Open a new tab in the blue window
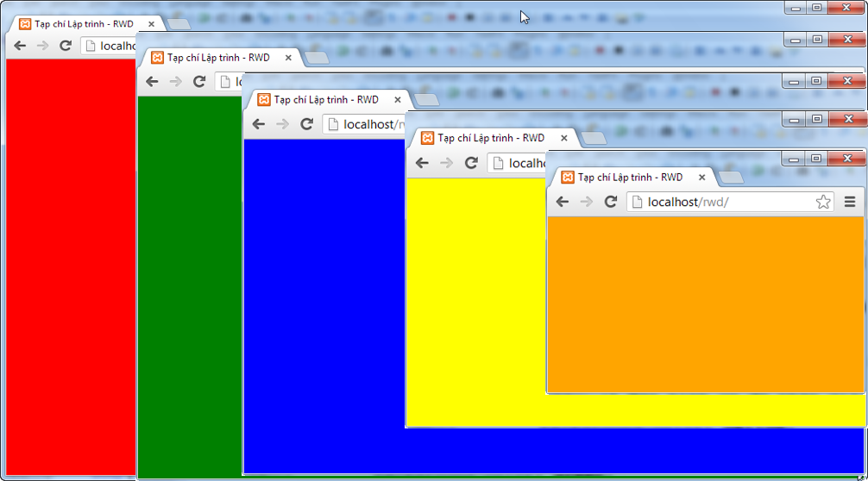 [x=427, y=100]
